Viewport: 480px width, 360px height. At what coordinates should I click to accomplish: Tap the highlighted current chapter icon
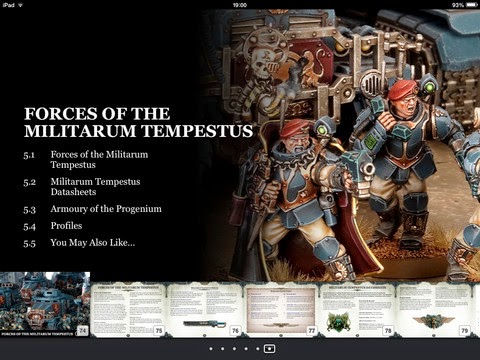pyautogui.click(x=269, y=349)
